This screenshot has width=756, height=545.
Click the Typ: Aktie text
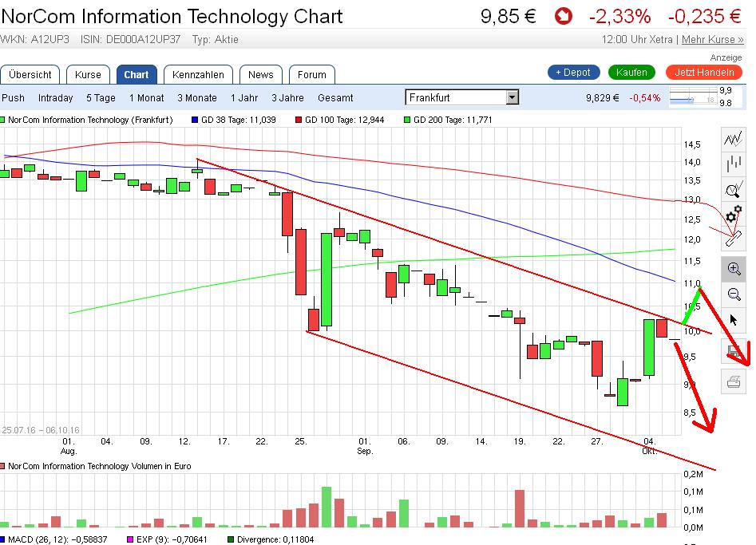tap(215, 40)
